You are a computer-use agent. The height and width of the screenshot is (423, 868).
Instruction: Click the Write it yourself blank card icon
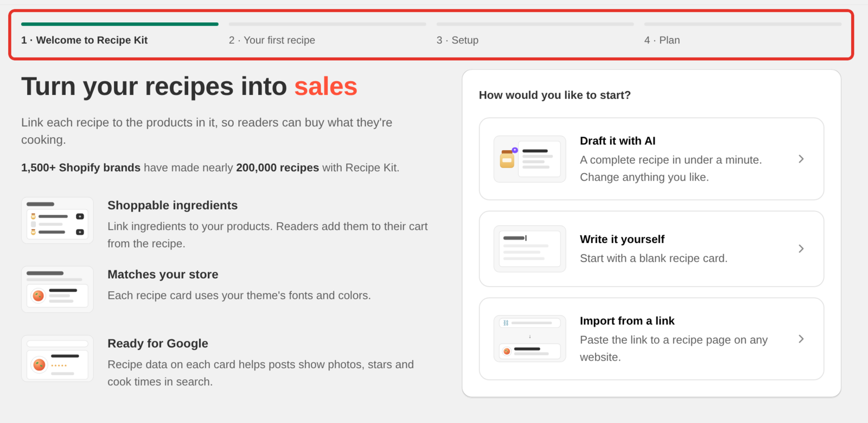(529, 249)
